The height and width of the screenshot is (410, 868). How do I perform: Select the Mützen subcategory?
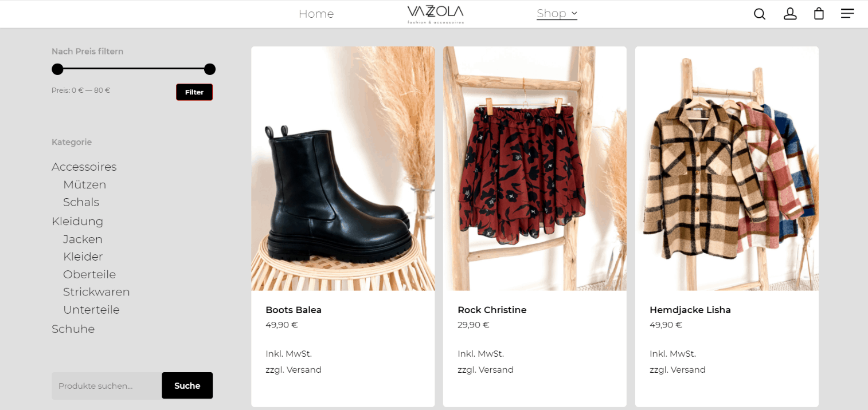point(85,184)
